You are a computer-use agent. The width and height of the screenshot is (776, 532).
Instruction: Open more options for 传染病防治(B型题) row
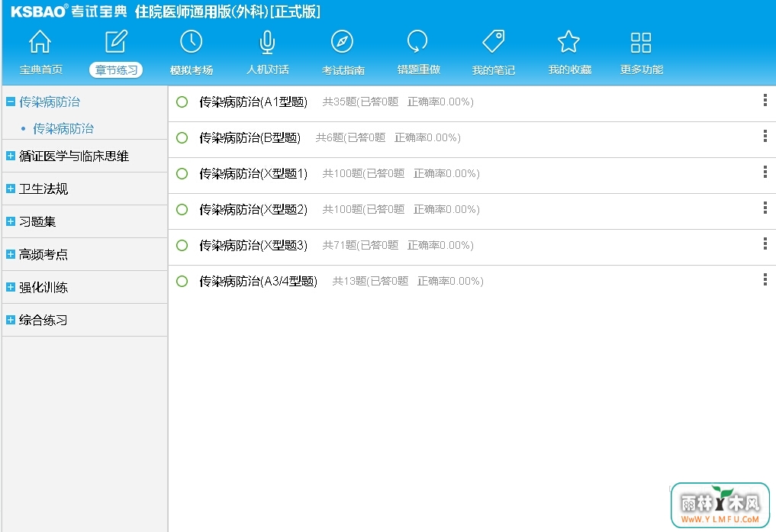point(765,136)
